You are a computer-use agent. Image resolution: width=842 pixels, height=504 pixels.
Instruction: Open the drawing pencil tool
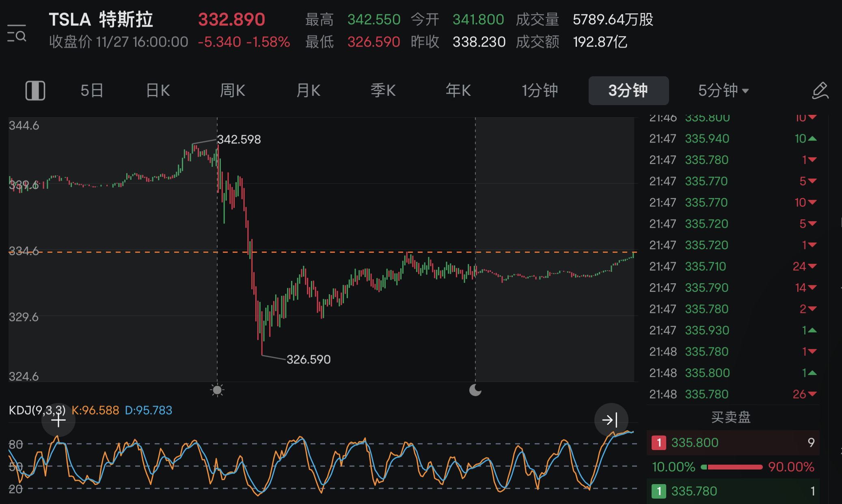[820, 90]
